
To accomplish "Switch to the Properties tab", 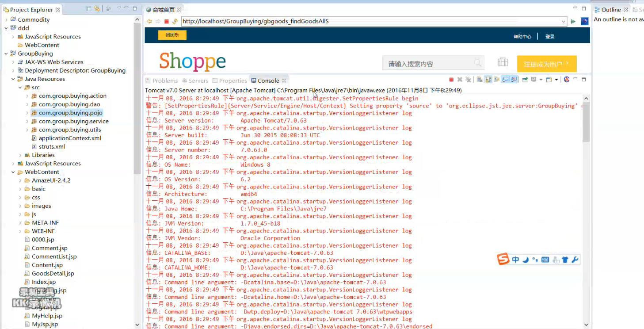I will pos(229,80).
